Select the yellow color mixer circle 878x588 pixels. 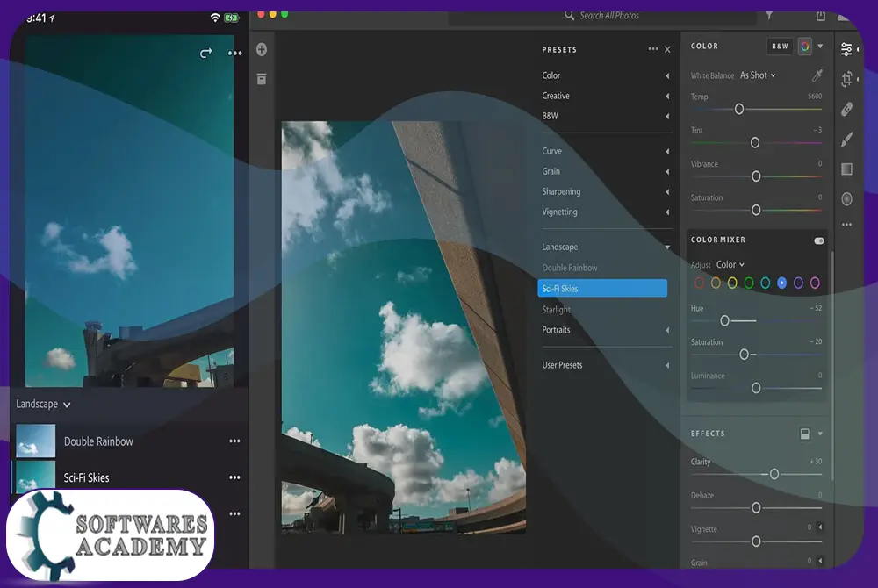click(732, 283)
